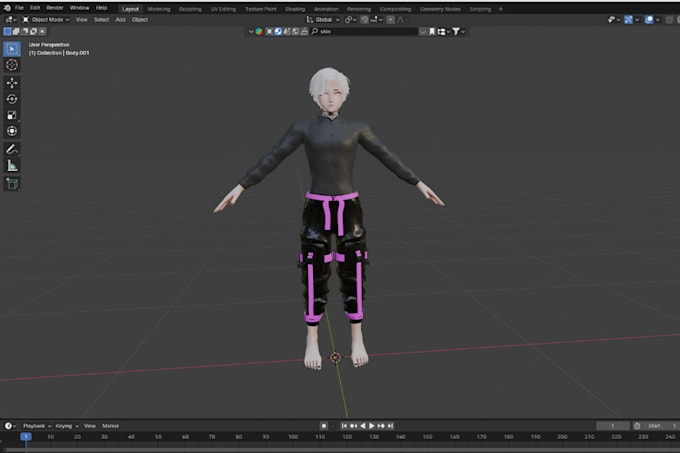
Task: Select the Scale tool
Action: coord(12,115)
